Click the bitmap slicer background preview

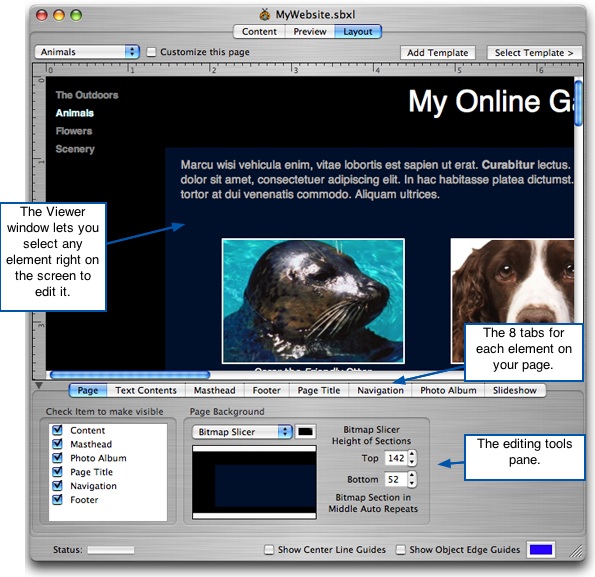pos(254,482)
